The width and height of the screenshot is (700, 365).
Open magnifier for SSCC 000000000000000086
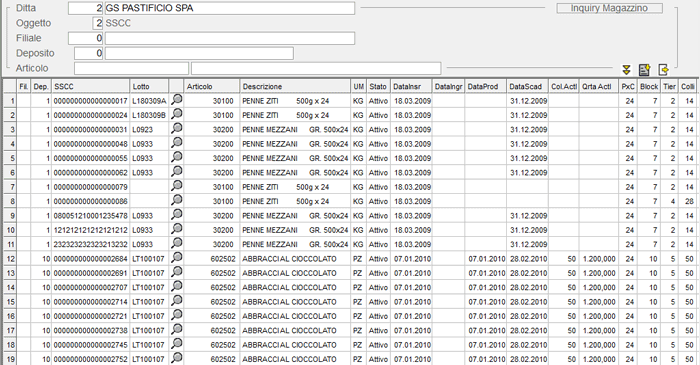[x=177, y=200]
